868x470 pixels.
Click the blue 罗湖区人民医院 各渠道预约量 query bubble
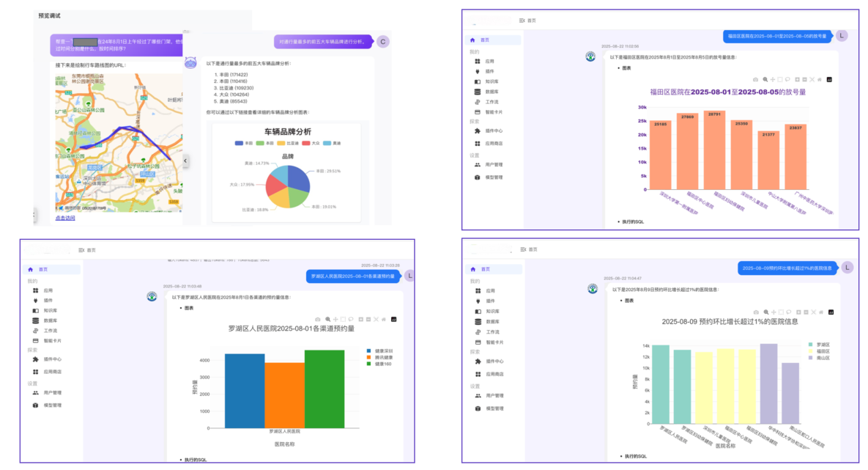pyautogui.click(x=352, y=276)
